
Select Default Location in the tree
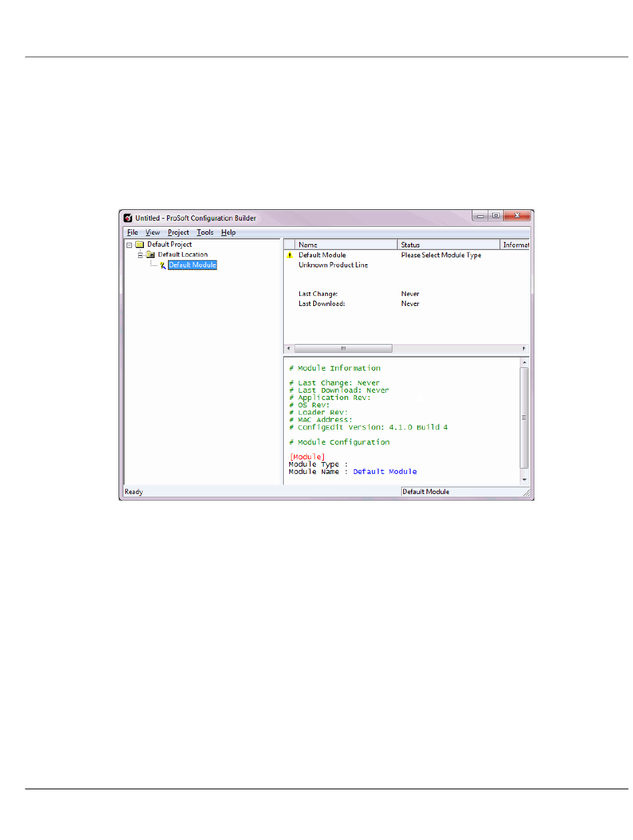[x=183, y=255]
